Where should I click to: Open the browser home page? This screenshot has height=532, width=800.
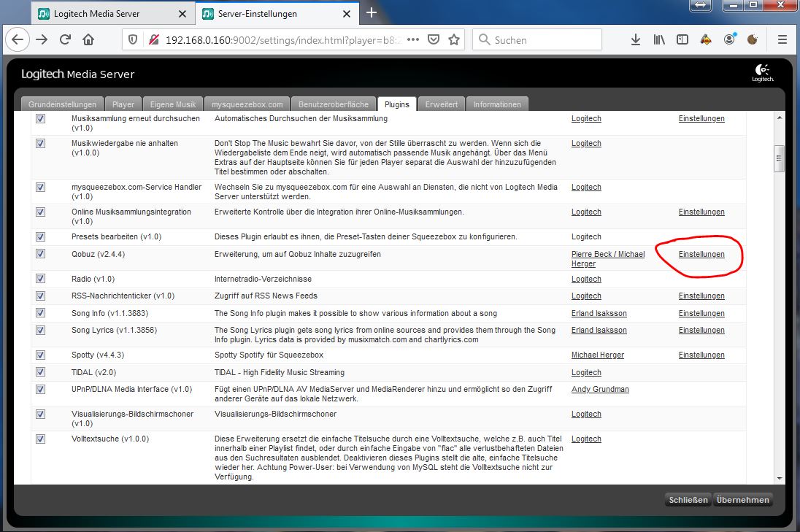click(x=88, y=39)
